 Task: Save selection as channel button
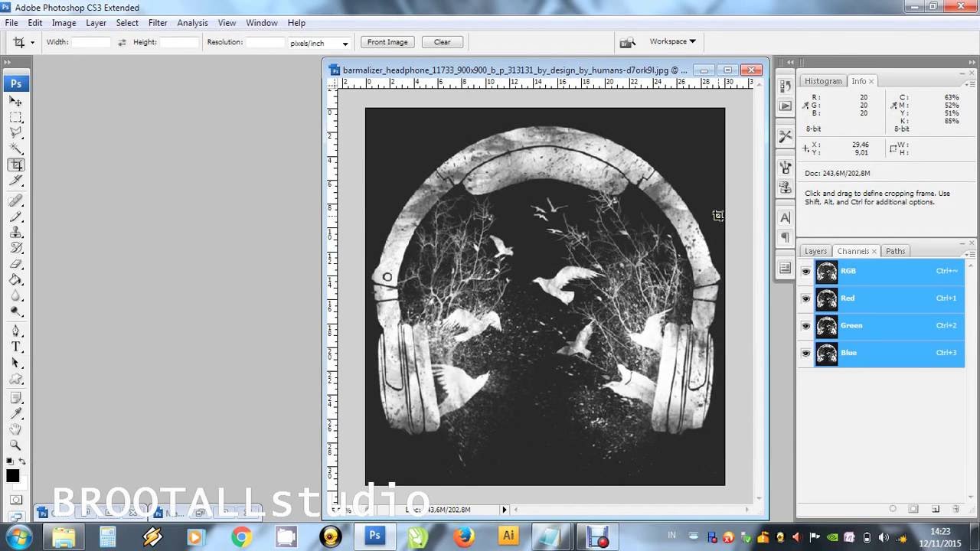click(x=913, y=509)
